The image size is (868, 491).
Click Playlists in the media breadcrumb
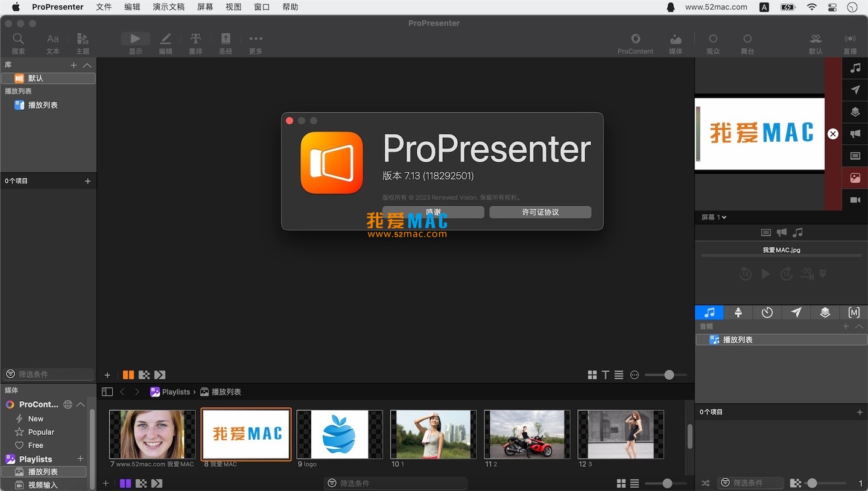click(x=176, y=392)
